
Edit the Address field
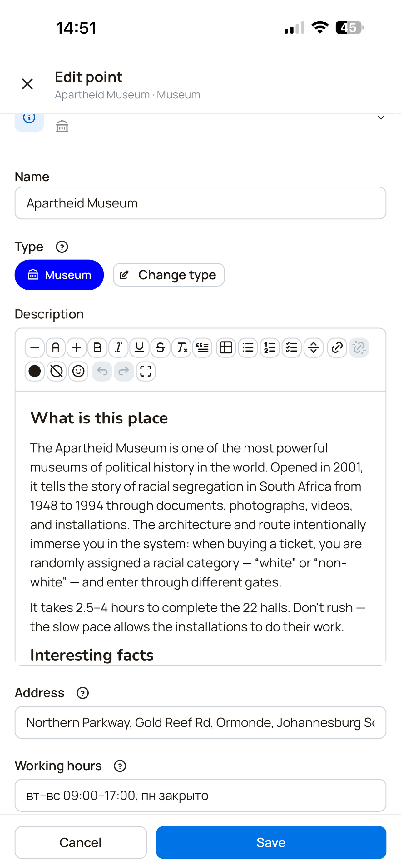point(200,722)
